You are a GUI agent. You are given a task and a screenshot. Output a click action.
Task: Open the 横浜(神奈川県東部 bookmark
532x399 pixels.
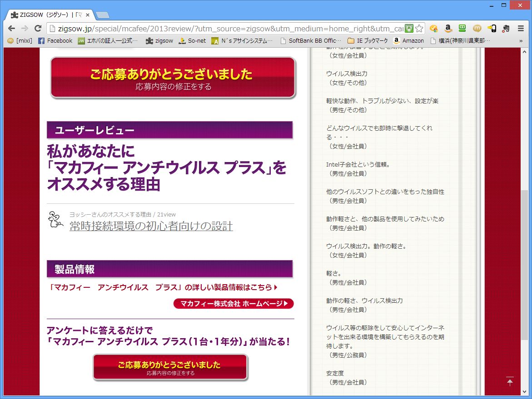[460, 41]
